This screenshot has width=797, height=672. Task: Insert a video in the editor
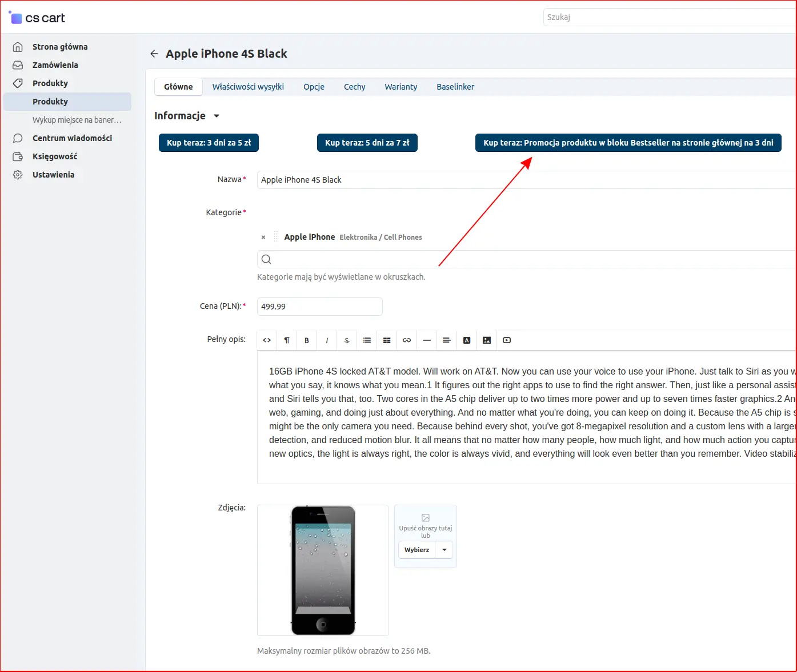pyautogui.click(x=507, y=340)
